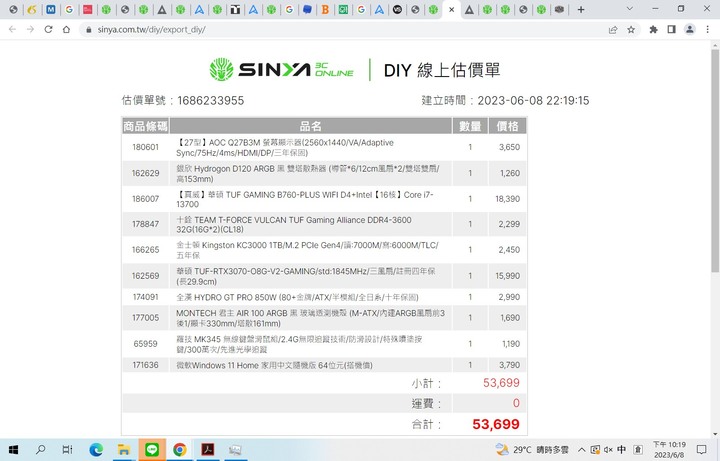Screen dimensions: 720x461
Task: Click price 18,390 cell
Action: point(507,199)
